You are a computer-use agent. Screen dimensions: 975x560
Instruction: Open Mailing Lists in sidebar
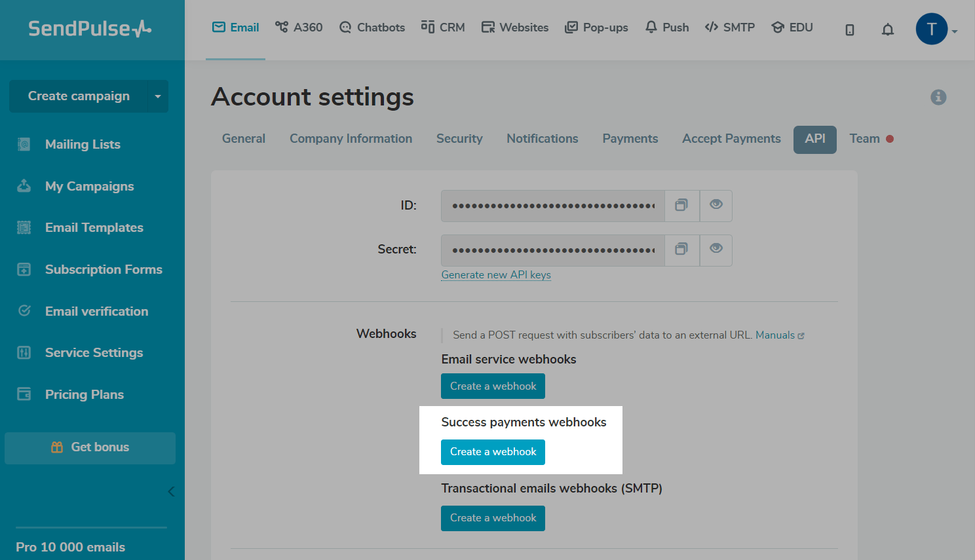83,145
